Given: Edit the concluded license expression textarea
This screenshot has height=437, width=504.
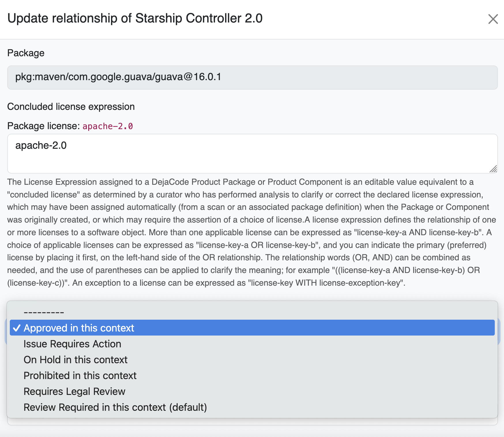Looking at the screenshot, I should [x=252, y=153].
